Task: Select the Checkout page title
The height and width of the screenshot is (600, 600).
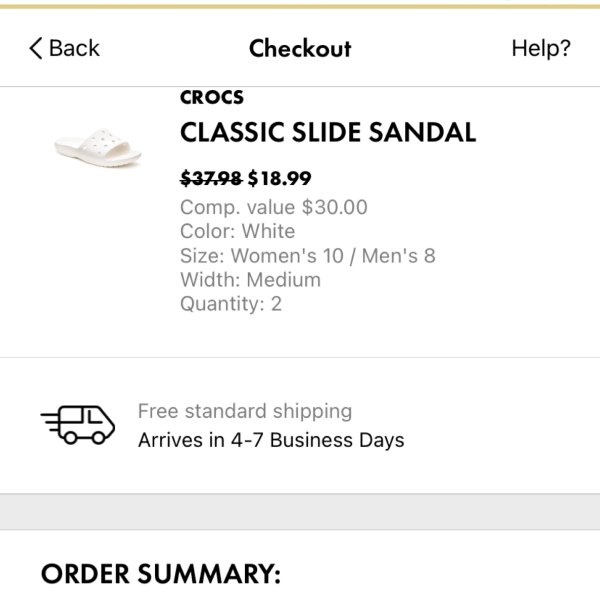Action: [300, 49]
